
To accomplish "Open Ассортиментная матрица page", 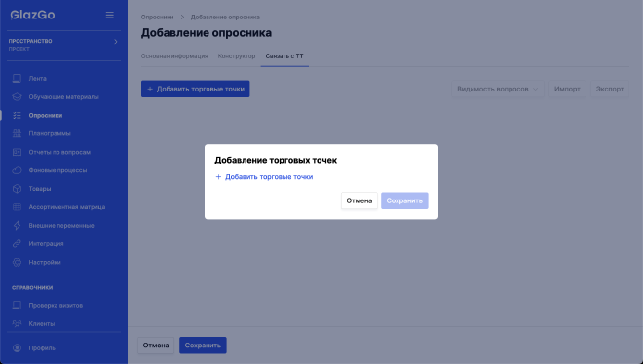I will [x=67, y=207].
